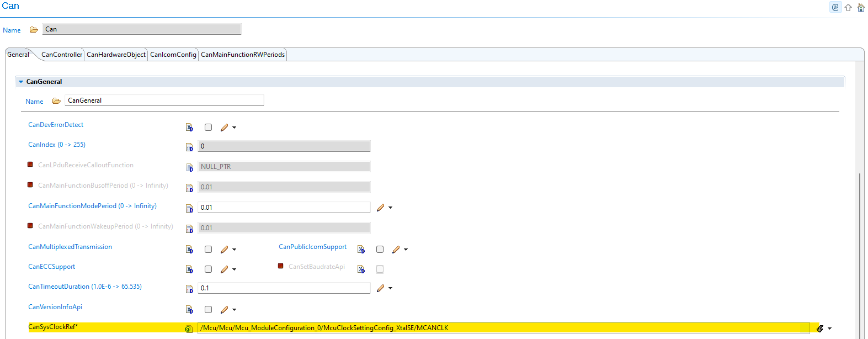
Task: Open the dropdown arrow beside CanVersionInfoApi pencil
Action: click(235, 310)
